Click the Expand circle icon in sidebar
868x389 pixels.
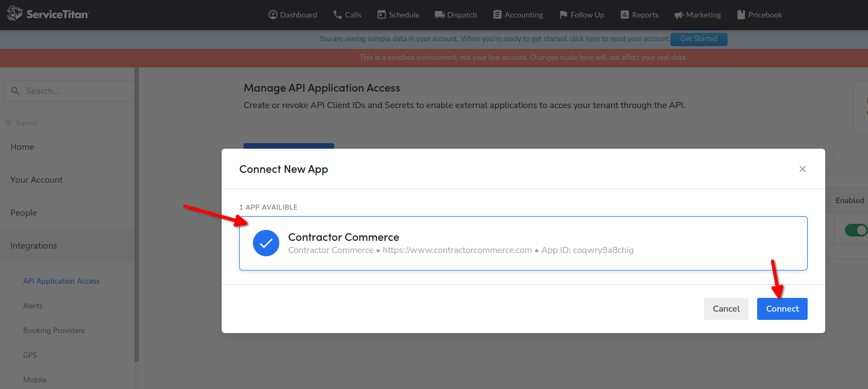tap(9, 123)
